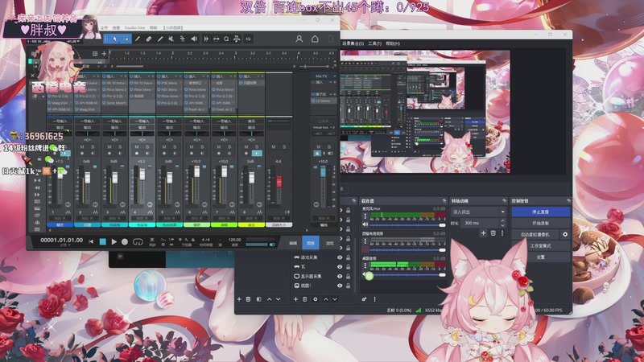Add a transition with OBS plus icon
This screenshot has width=644, height=362.
(484, 233)
